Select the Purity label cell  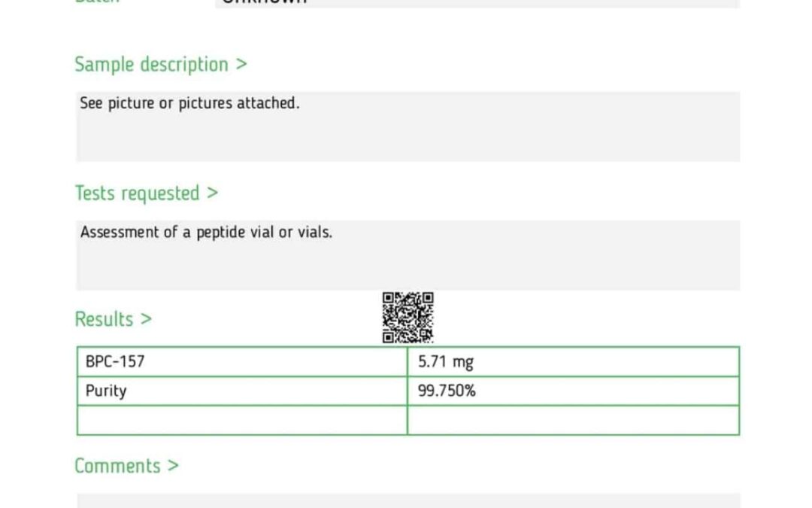(242, 391)
